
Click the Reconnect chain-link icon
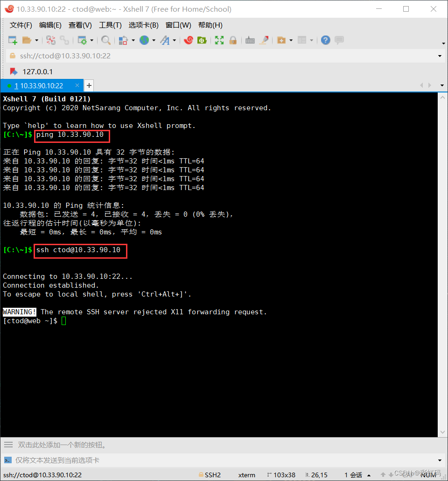[x=64, y=40]
